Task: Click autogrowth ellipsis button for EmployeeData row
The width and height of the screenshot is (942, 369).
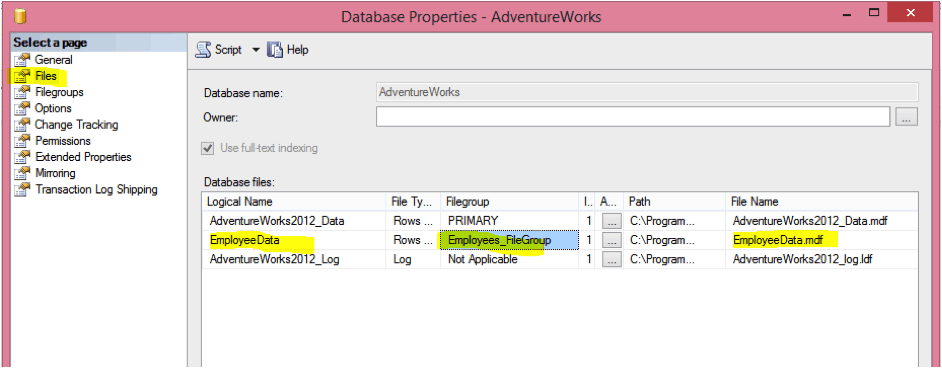Action: [x=612, y=240]
